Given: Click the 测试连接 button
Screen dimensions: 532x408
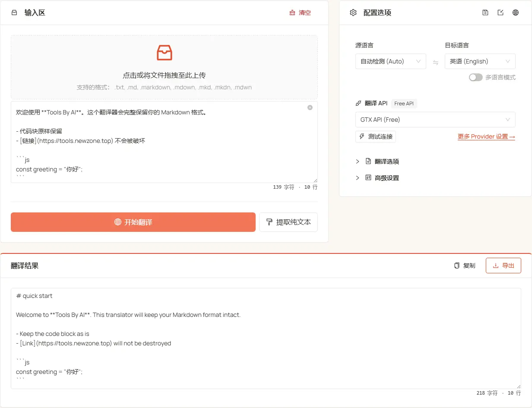Looking at the screenshot, I should (x=376, y=136).
